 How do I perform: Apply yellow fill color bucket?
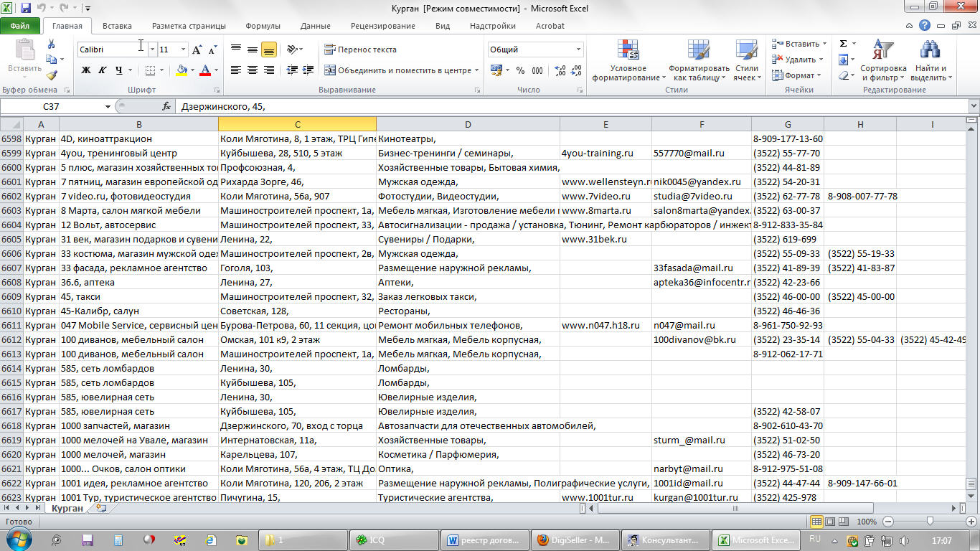[x=182, y=70]
